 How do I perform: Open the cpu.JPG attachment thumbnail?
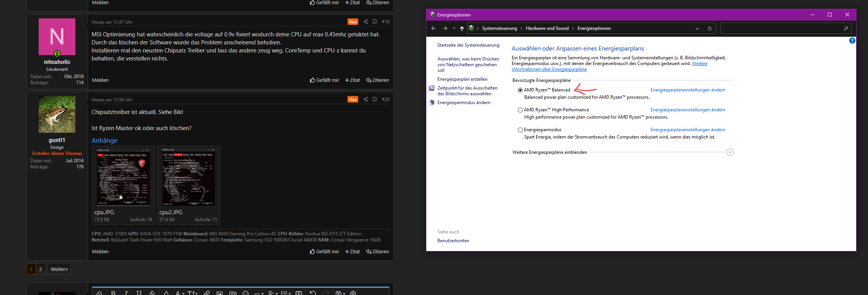(123, 178)
